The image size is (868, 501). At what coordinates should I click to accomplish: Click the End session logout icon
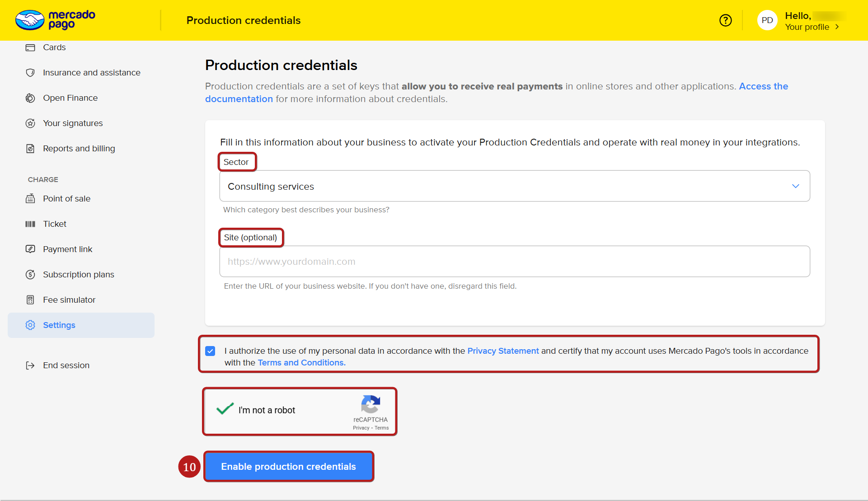pos(30,365)
